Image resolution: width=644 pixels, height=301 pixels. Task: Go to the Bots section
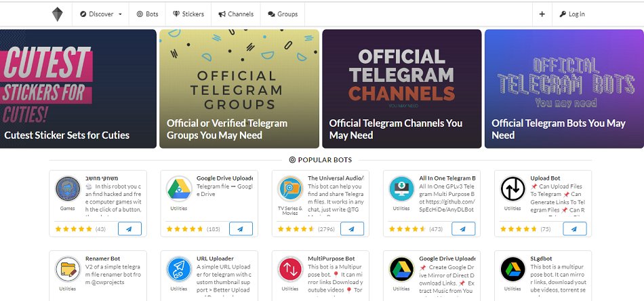(148, 14)
